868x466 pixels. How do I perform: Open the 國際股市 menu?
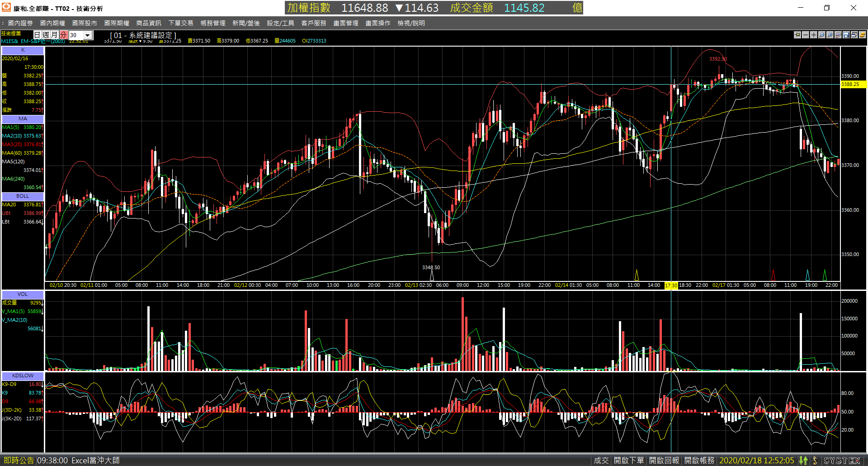tap(85, 23)
